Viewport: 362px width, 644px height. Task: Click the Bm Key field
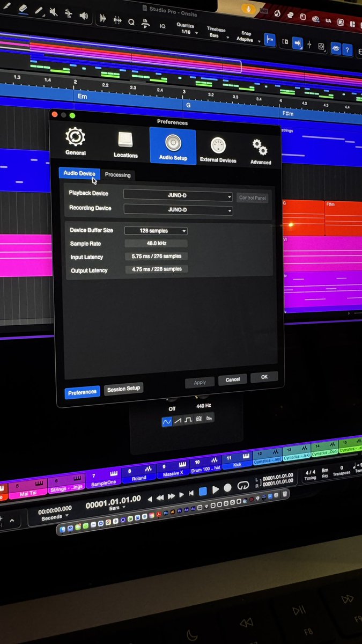coord(325,473)
